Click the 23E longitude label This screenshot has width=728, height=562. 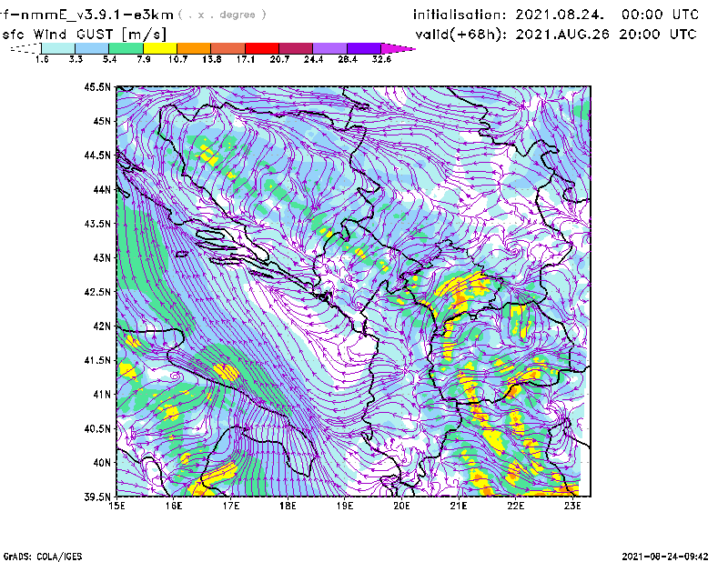[572, 506]
